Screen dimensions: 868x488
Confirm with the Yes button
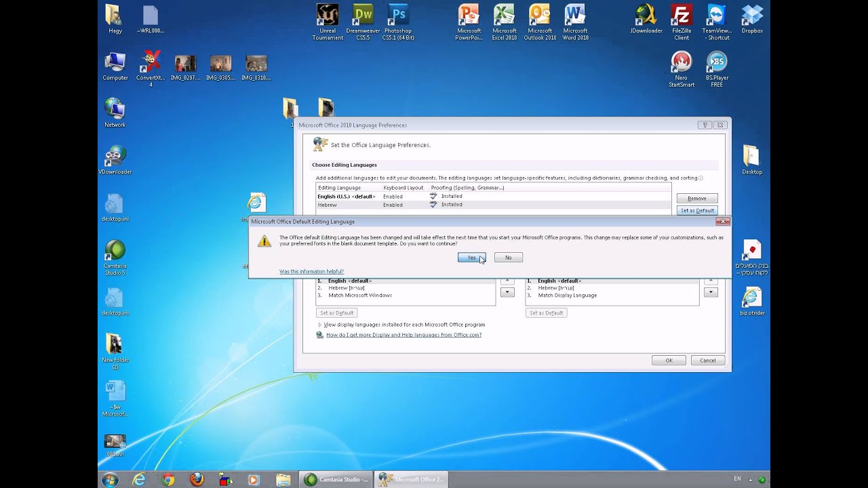pos(471,258)
